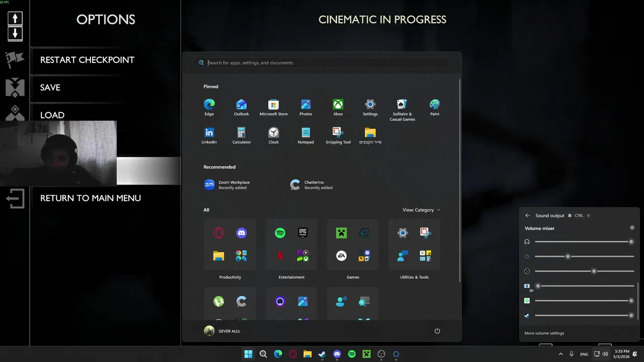This screenshot has height=362, width=644.
Task: Open More volume settings link
Action: pos(544,333)
